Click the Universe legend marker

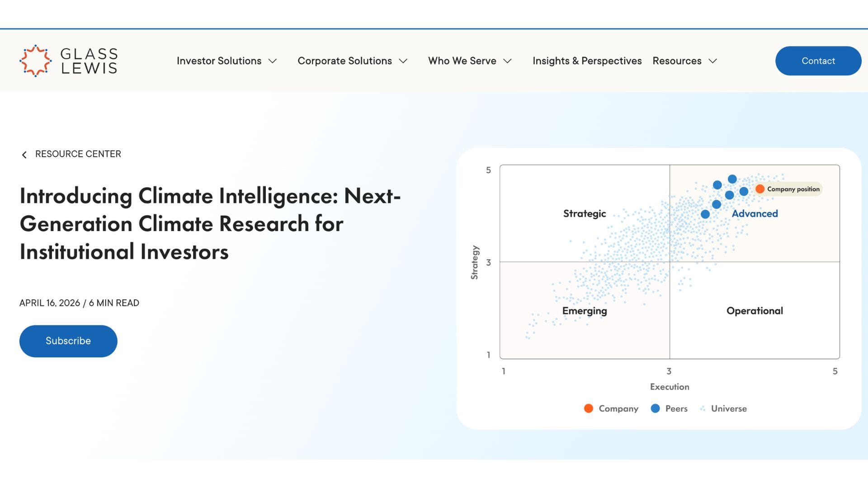point(703,408)
